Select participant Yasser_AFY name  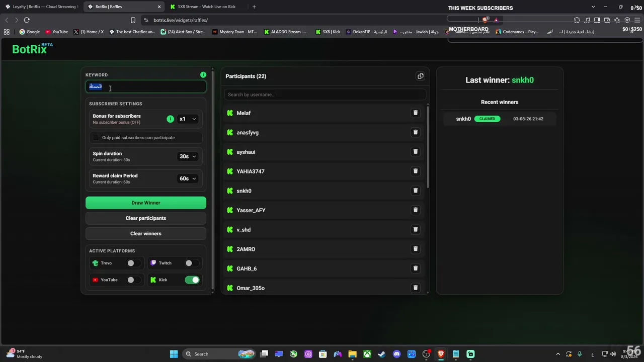(251, 210)
